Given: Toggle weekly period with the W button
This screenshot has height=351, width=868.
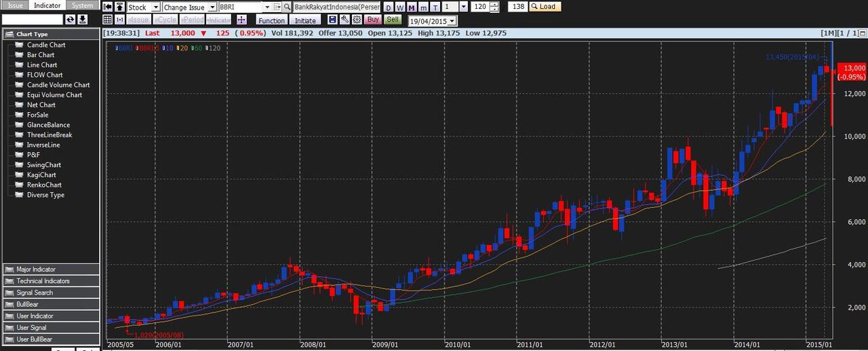Looking at the screenshot, I should tap(400, 7).
